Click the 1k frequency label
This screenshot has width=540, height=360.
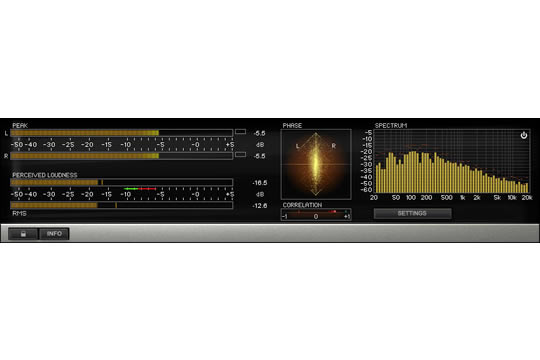coord(462,197)
